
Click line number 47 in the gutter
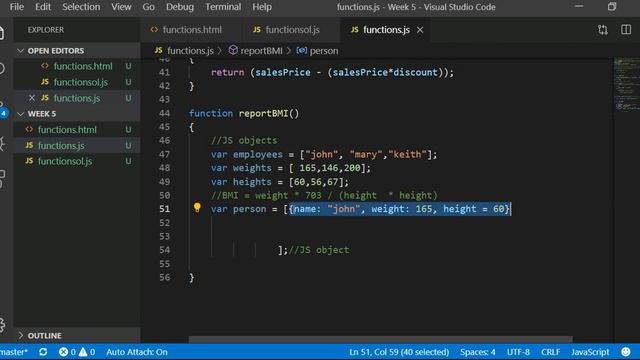[164, 154]
